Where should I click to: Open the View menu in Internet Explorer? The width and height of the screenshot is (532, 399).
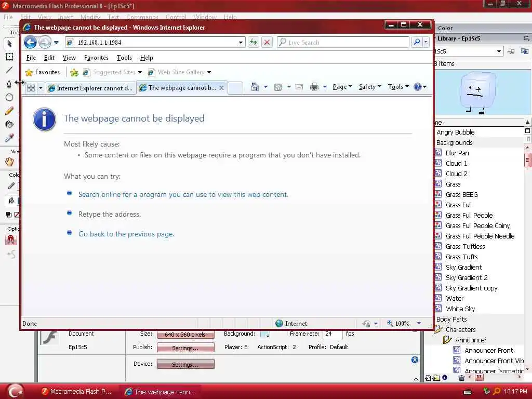click(x=69, y=58)
